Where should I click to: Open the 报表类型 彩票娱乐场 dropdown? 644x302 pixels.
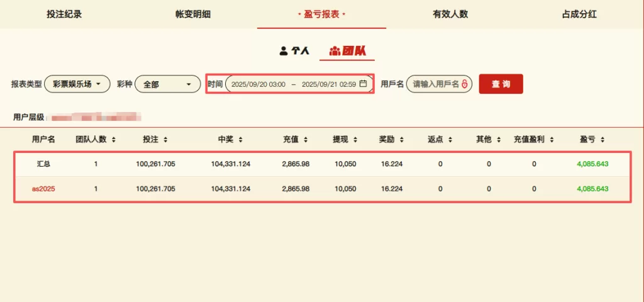click(x=77, y=84)
